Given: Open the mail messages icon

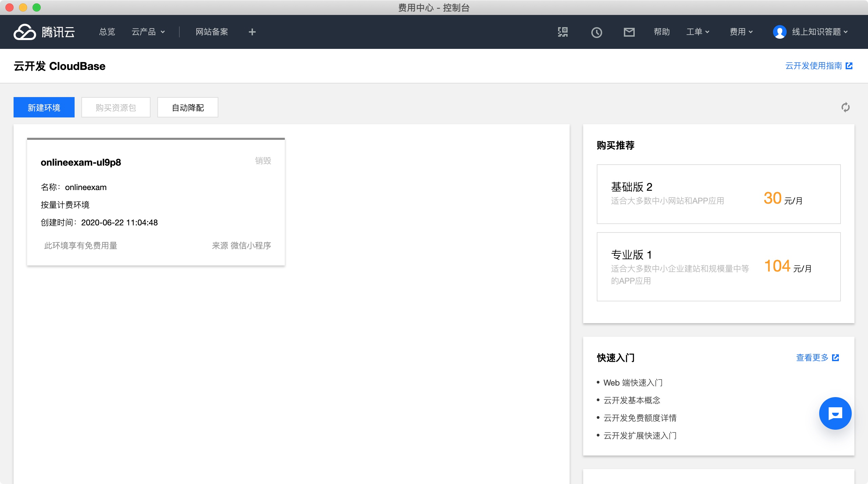Looking at the screenshot, I should pyautogui.click(x=629, y=32).
